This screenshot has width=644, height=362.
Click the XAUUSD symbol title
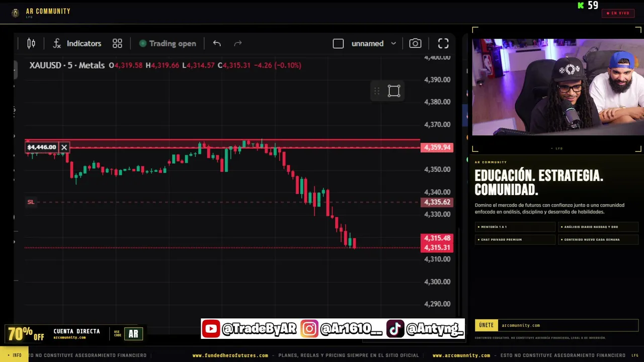(67, 65)
